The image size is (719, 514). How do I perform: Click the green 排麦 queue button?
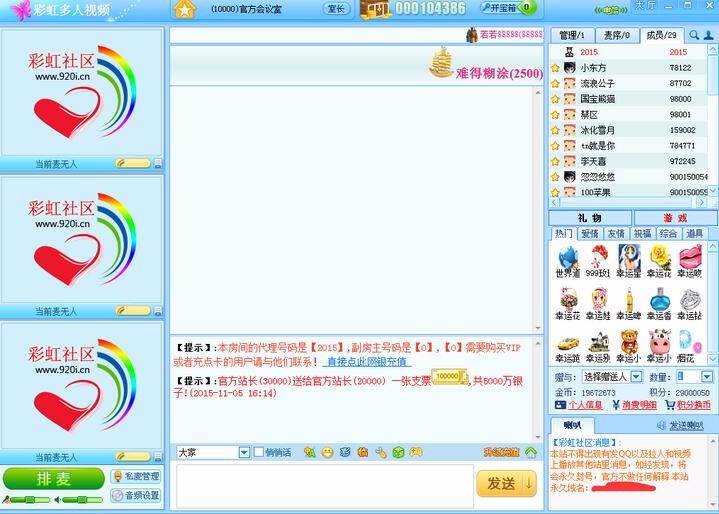click(x=54, y=479)
